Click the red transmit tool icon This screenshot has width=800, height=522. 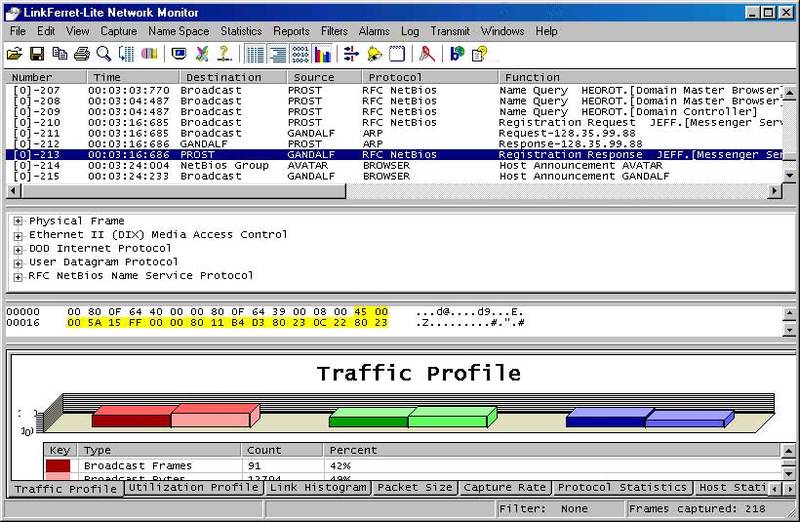click(427, 54)
